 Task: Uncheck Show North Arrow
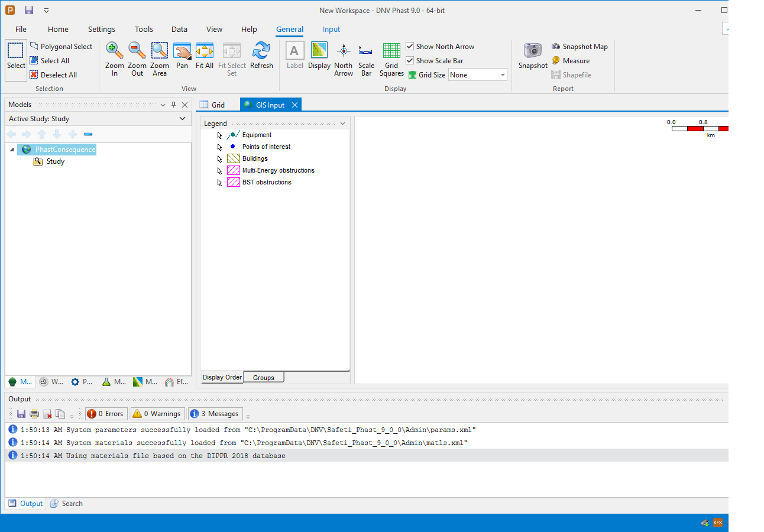pyautogui.click(x=410, y=47)
